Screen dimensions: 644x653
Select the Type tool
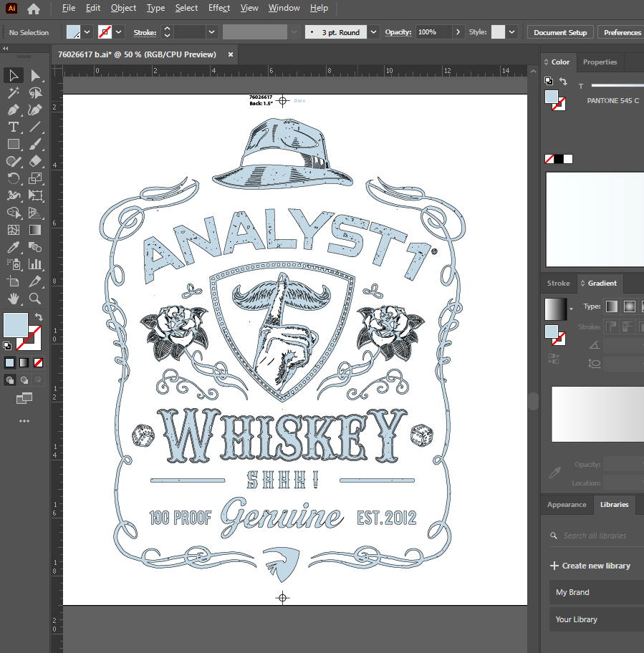[13, 127]
